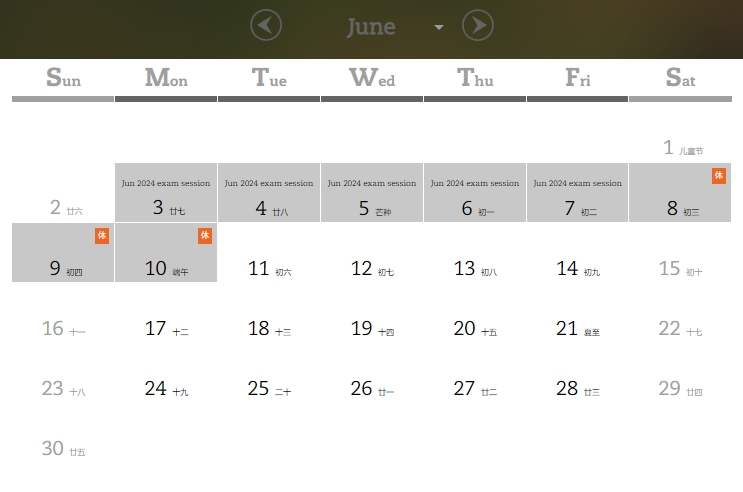Click the holiday badge on June 8
This screenshot has height=492, width=743.
tap(719, 175)
